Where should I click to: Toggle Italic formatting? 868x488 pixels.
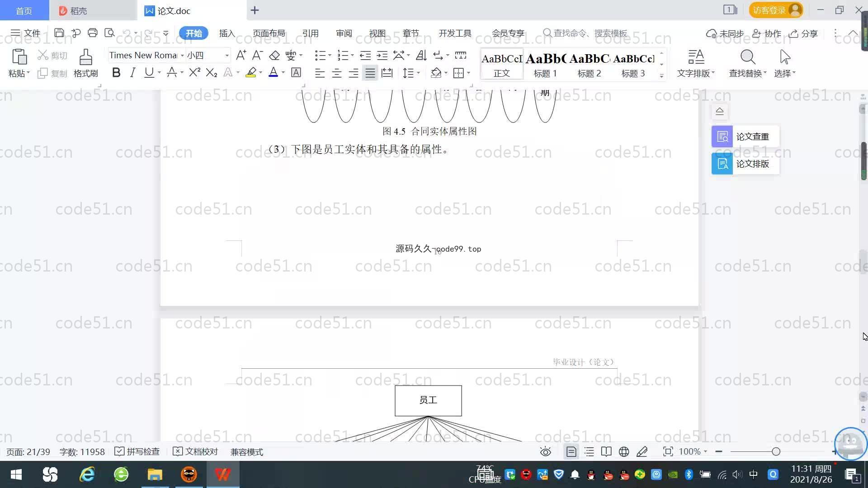[x=132, y=72]
